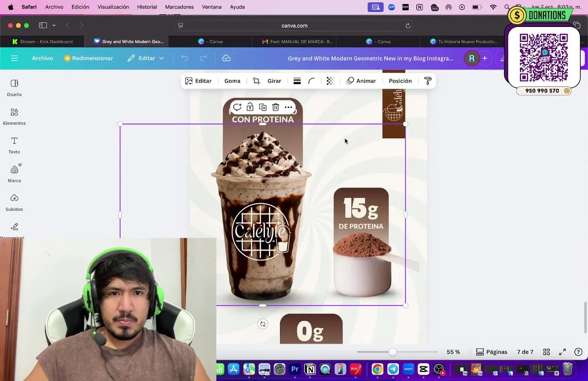Toggle Safari sidebar
Viewport: 588px width, 381px height.
pyautogui.click(x=43, y=25)
